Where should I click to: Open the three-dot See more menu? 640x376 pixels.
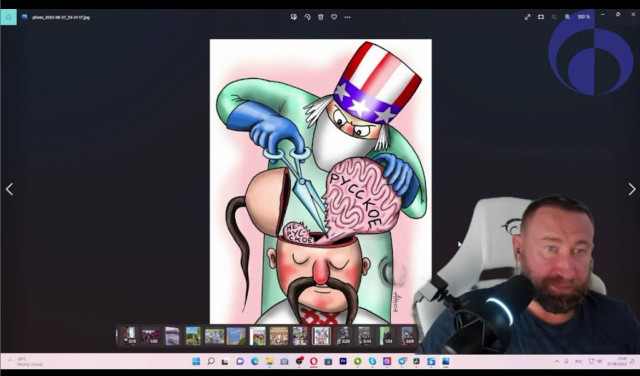pyautogui.click(x=347, y=17)
